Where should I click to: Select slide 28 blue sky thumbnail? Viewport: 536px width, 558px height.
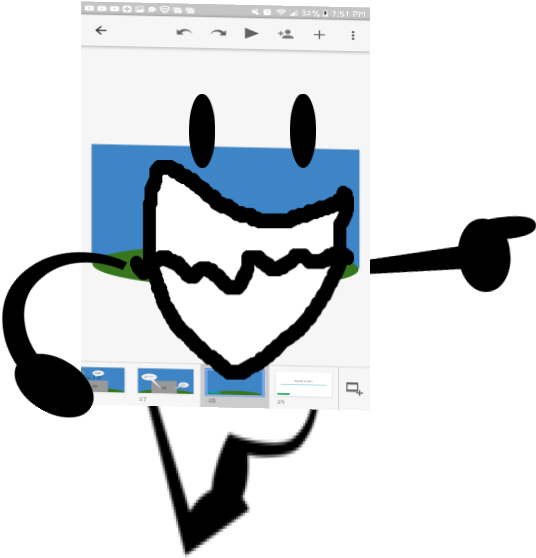pos(235,383)
